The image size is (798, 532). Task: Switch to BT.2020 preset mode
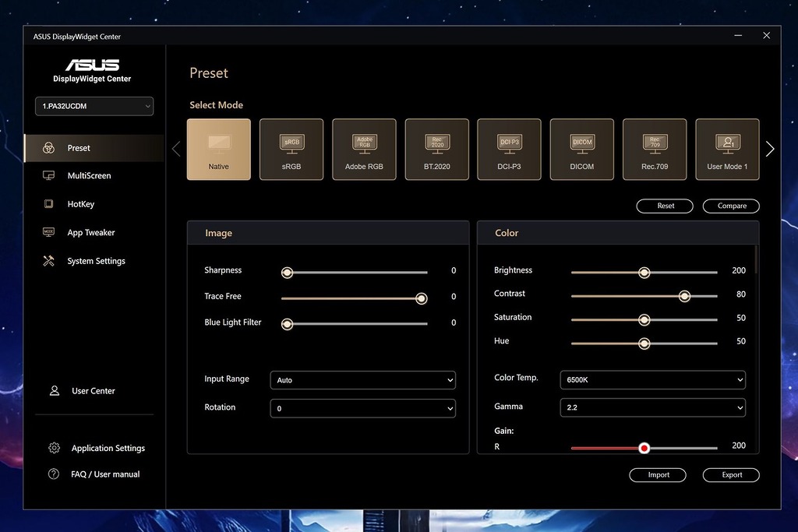click(x=437, y=150)
